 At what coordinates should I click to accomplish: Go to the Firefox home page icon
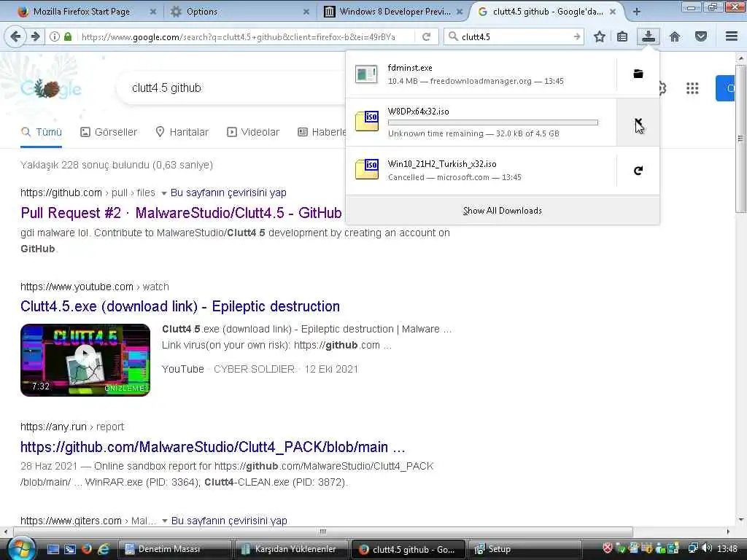pyautogui.click(x=675, y=36)
